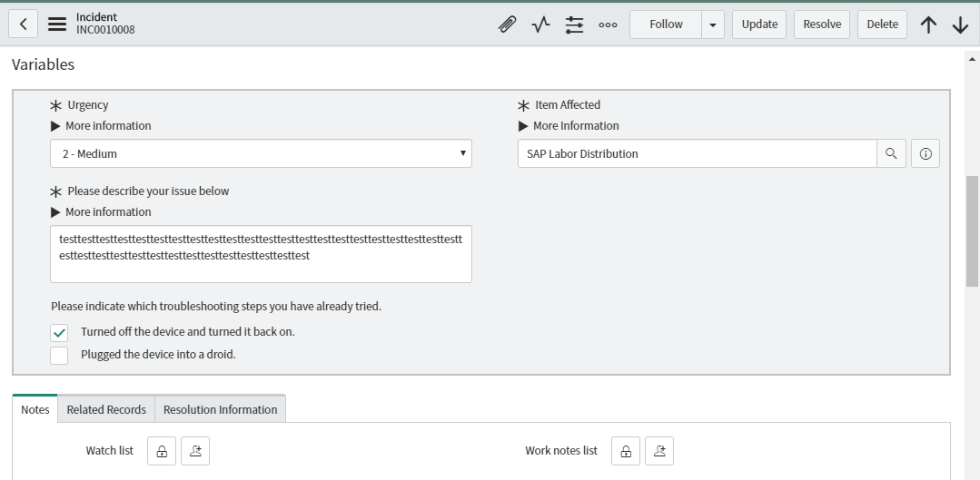The height and width of the screenshot is (480, 980).
Task: Open the more options ellipsis icon
Action: (609, 25)
